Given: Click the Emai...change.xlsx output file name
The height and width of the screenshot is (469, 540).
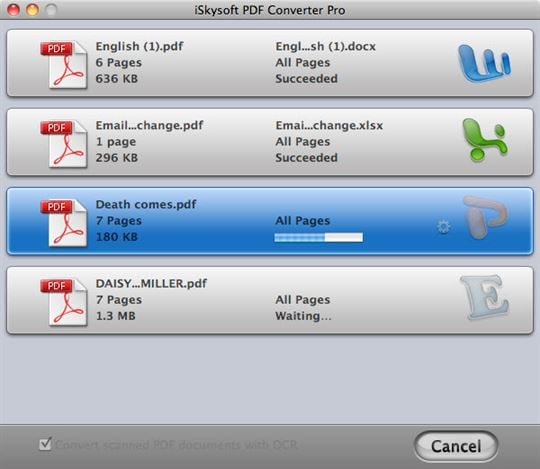Looking at the screenshot, I should point(329,125).
